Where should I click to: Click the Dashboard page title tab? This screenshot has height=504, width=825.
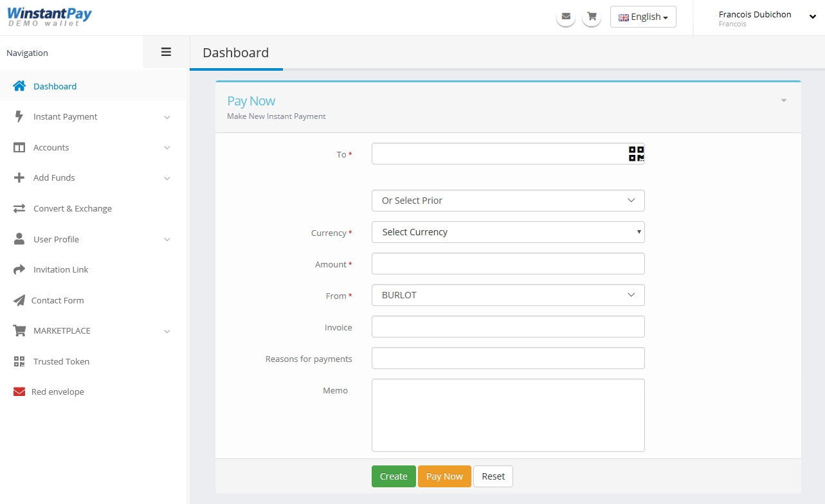coord(236,53)
